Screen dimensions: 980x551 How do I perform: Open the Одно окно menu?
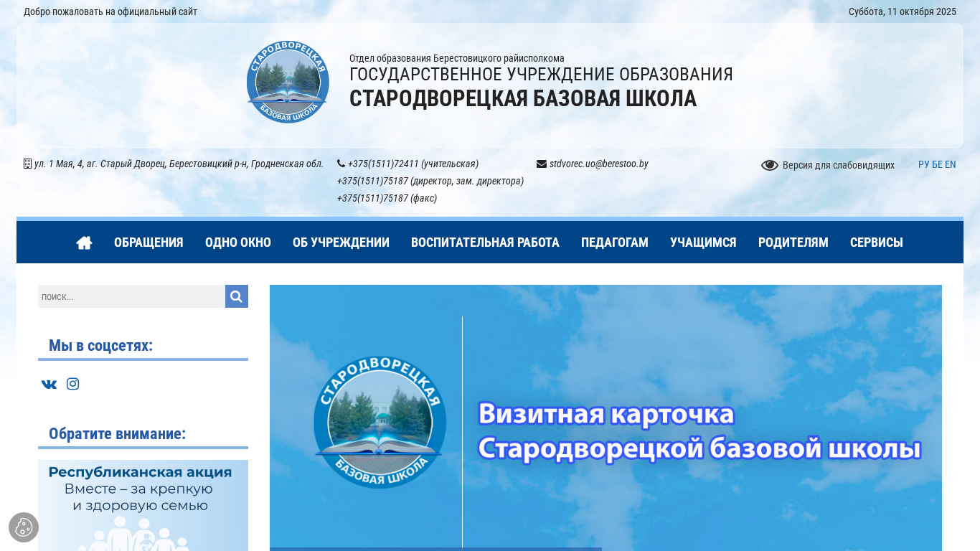click(238, 242)
